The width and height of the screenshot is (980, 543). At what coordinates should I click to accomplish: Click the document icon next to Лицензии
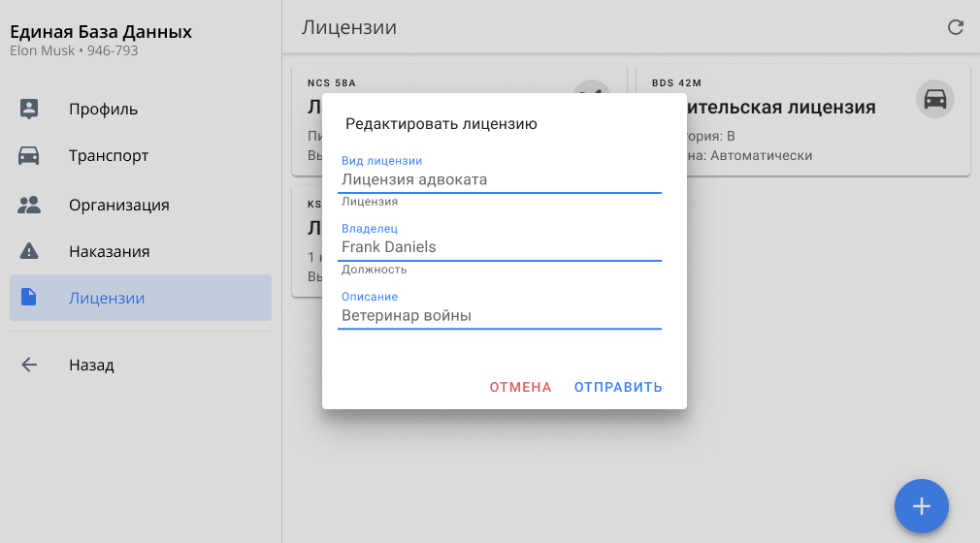click(x=29, y=298)
